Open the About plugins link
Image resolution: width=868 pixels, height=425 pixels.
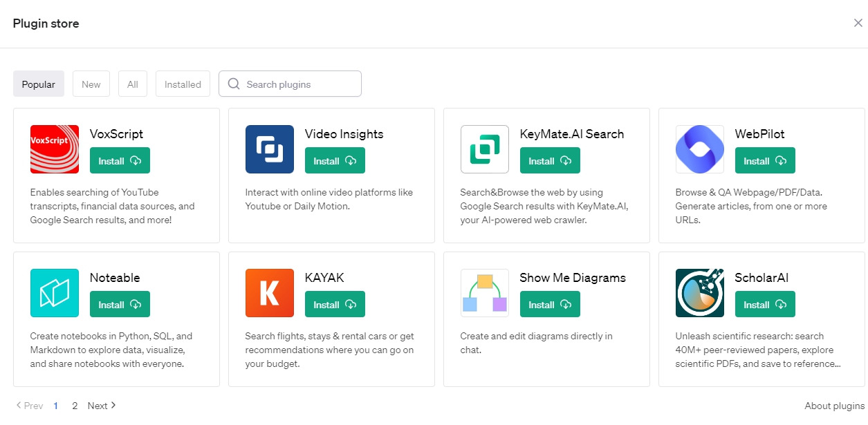click(x=834, y=406)
